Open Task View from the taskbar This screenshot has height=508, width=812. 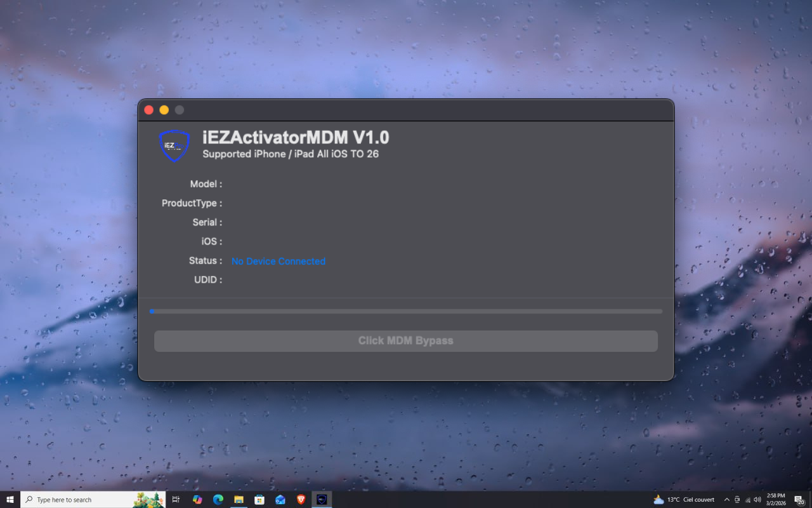click(176, 499)
